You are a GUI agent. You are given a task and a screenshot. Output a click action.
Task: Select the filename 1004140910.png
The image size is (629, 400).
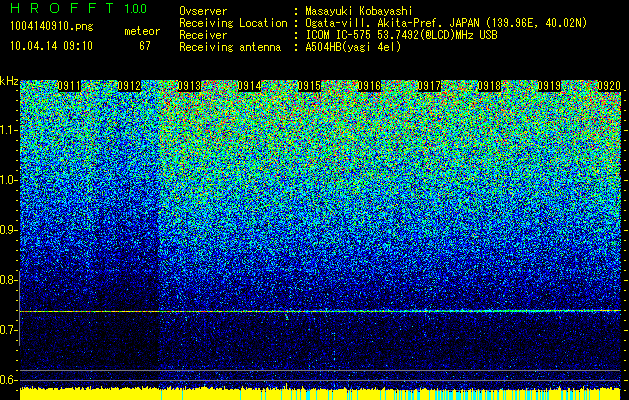click(52, 27)
